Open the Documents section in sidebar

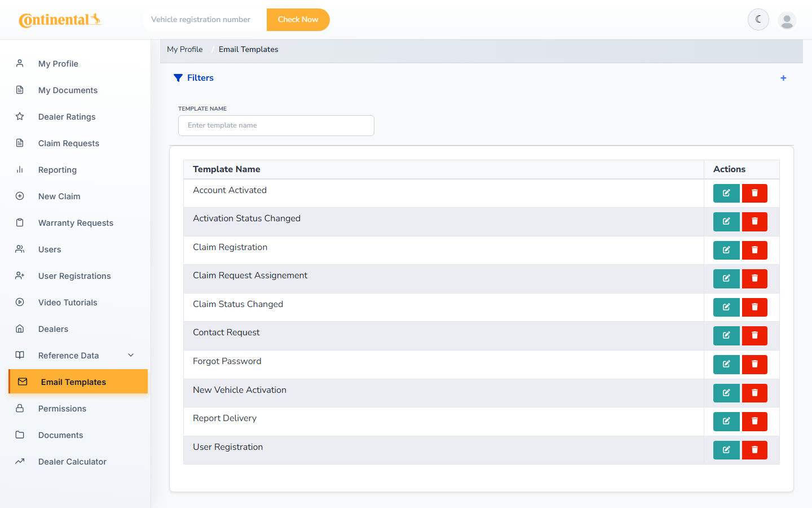pyautogui.click(x=76, y=435)
